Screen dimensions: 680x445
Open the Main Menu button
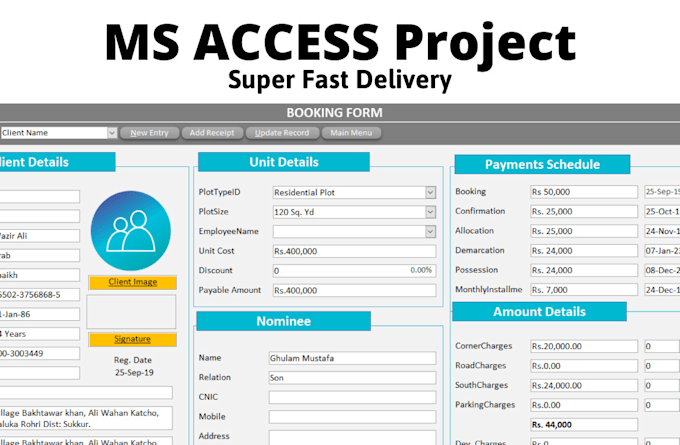point(351,133)
